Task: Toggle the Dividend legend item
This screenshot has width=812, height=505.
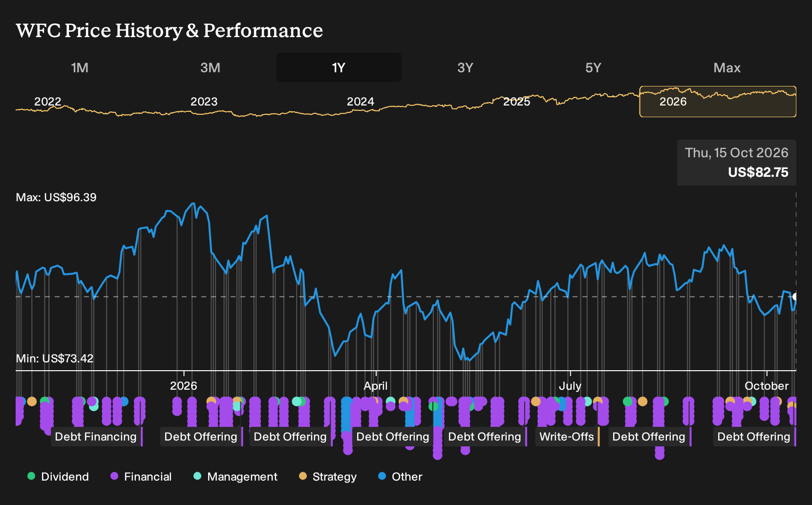Action: 58,477
